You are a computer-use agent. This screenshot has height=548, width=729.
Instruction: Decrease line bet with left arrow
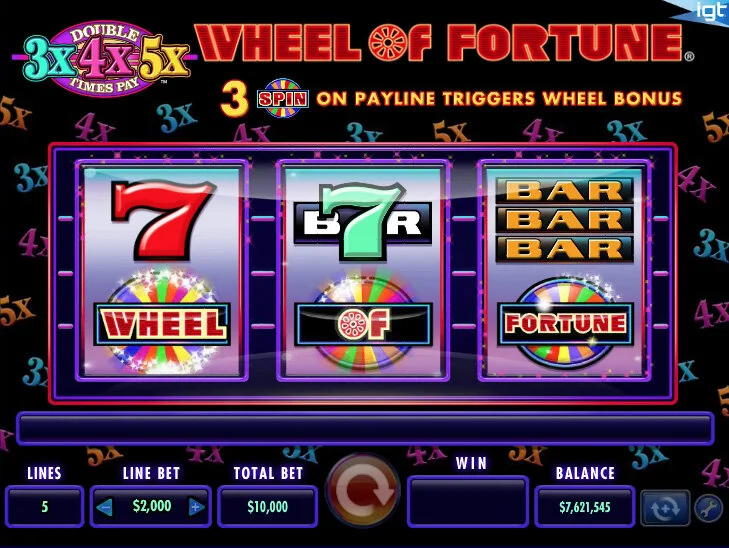pyautogui.click(x=104, y=507)
